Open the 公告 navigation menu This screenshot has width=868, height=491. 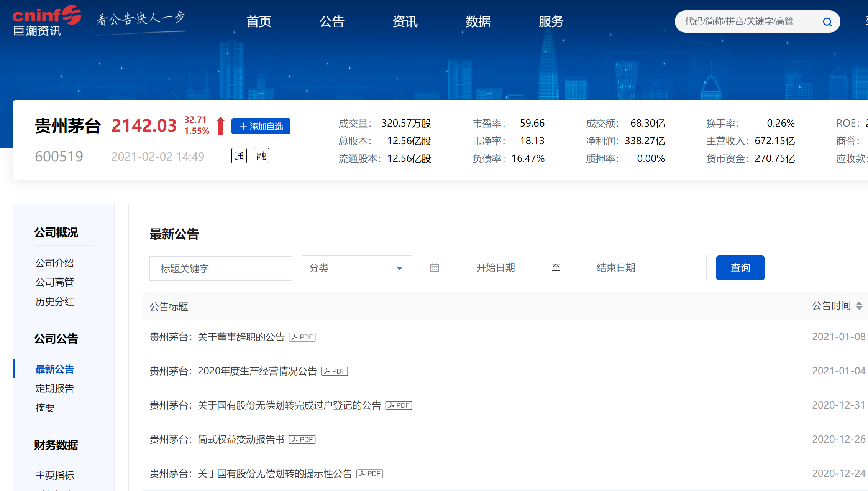click(x=332, y=22)
